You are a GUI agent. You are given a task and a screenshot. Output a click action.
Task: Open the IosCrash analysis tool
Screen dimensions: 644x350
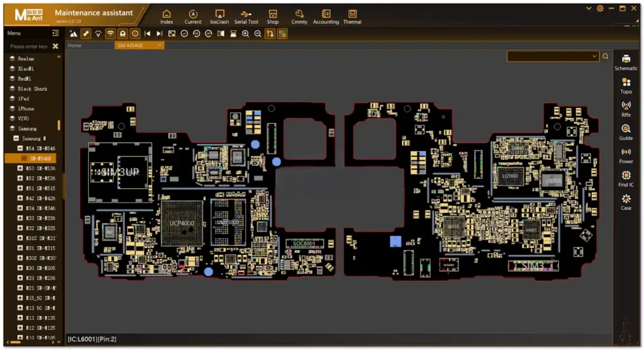click(x=219, y=16)
